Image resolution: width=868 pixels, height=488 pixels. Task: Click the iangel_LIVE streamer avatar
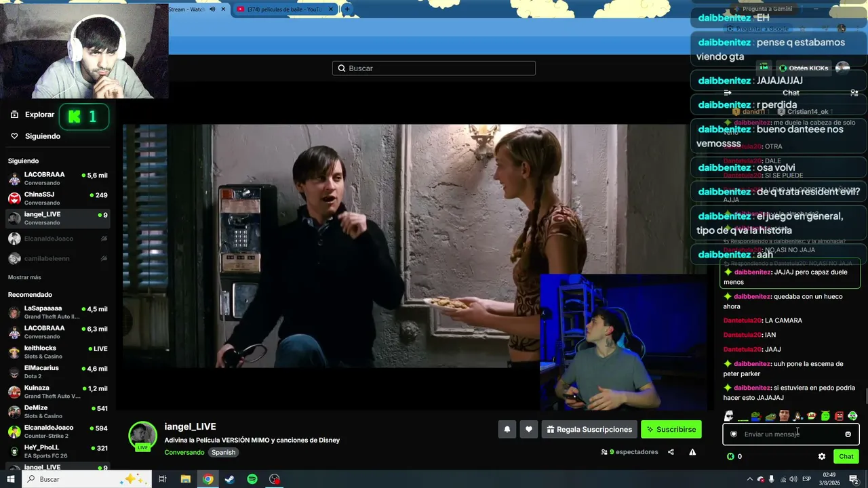tap(142, 436)
